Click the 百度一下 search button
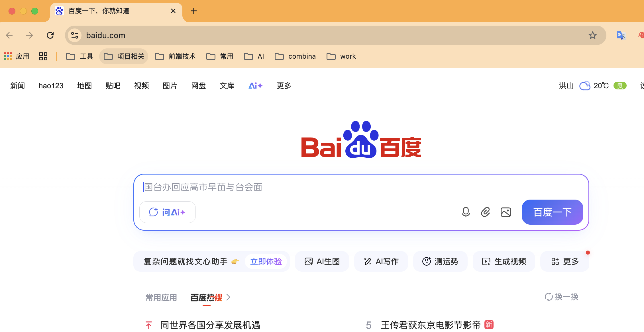 click(x=552, y=212)
